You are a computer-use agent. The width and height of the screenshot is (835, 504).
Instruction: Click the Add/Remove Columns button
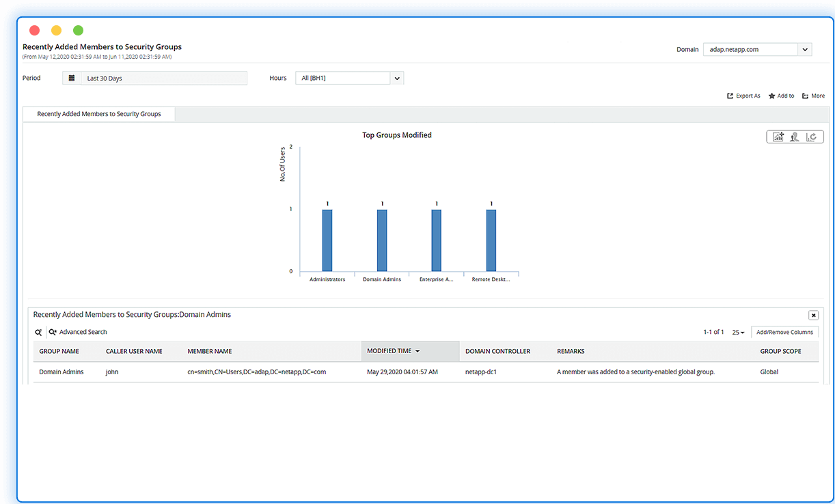(784, 332)
